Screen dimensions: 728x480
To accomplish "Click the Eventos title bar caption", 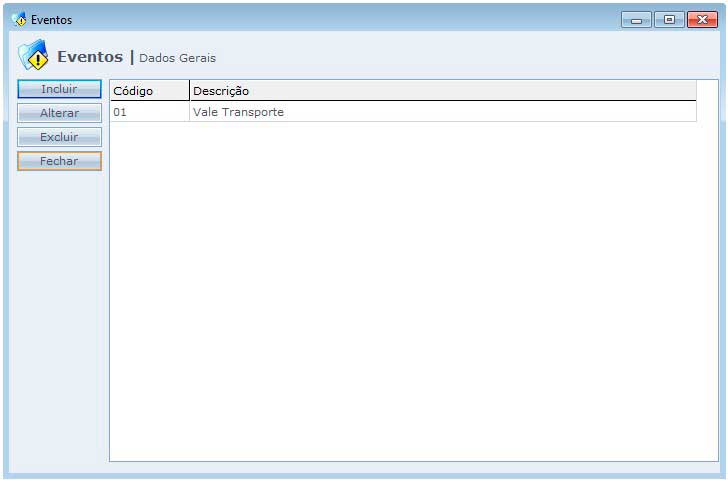I will [52, 20].
